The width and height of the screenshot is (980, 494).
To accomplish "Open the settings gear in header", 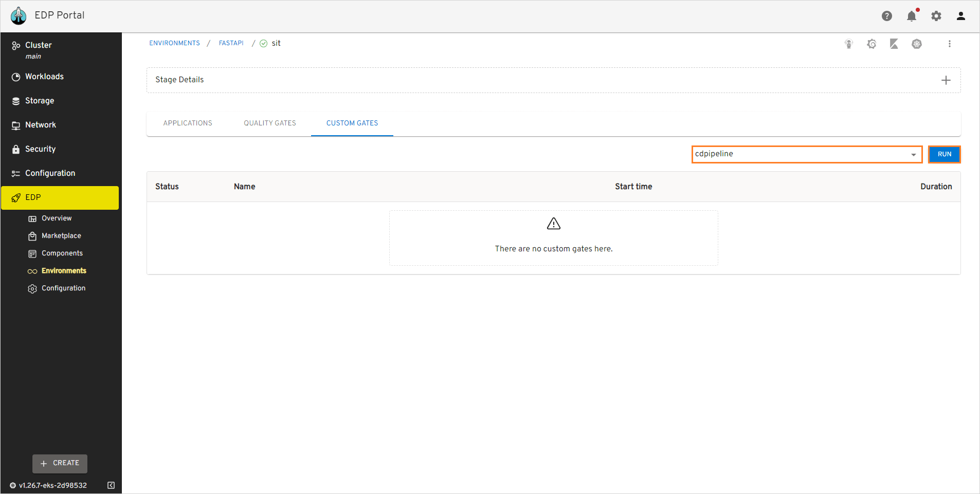I will [936, 16].
